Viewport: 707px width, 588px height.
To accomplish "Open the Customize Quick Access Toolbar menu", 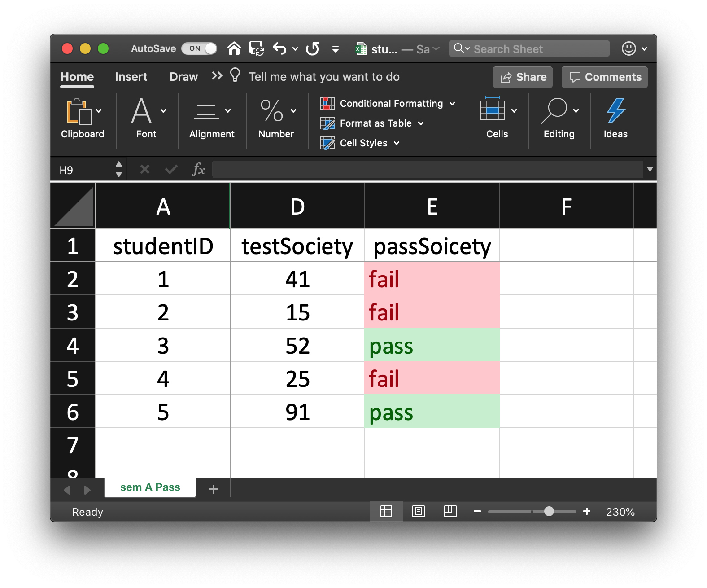I will pyautogui.click(x=335, y=49).
